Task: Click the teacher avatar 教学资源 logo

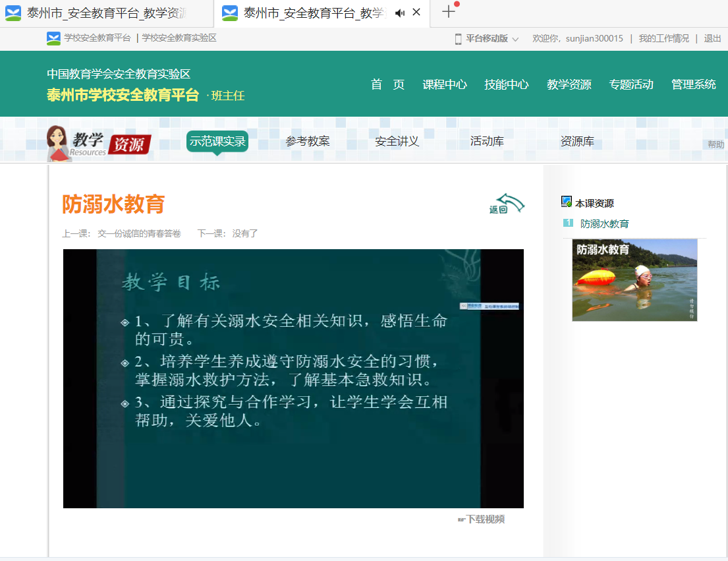Action: 99,144
